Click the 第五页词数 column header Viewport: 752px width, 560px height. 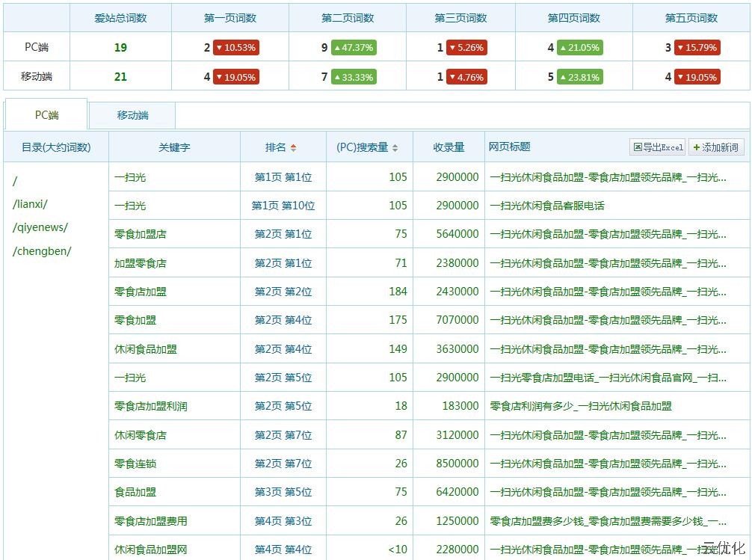click(691, 18)
